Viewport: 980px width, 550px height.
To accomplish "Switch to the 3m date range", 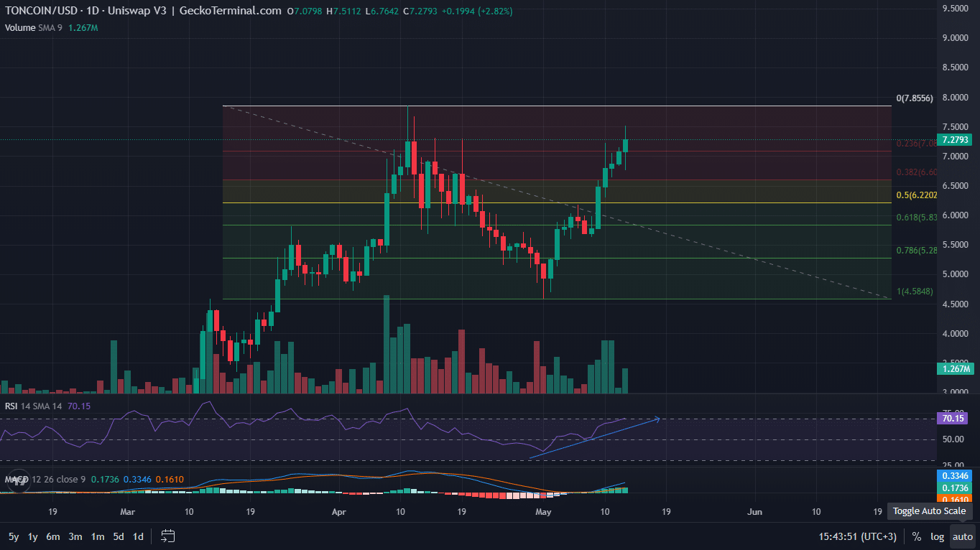I will click(75, 536).
